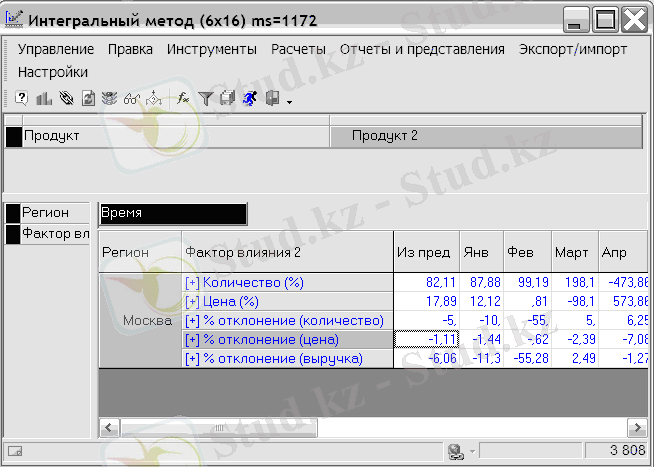Select the Москва region cell

coord(140,321)
